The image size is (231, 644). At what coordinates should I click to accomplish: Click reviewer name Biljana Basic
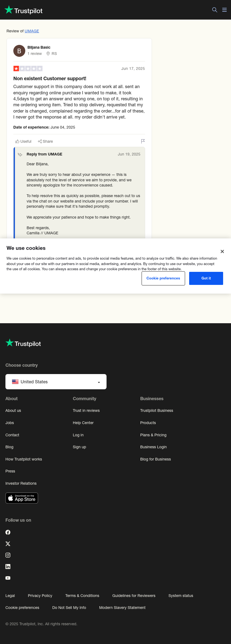click(x=39, y=47)
